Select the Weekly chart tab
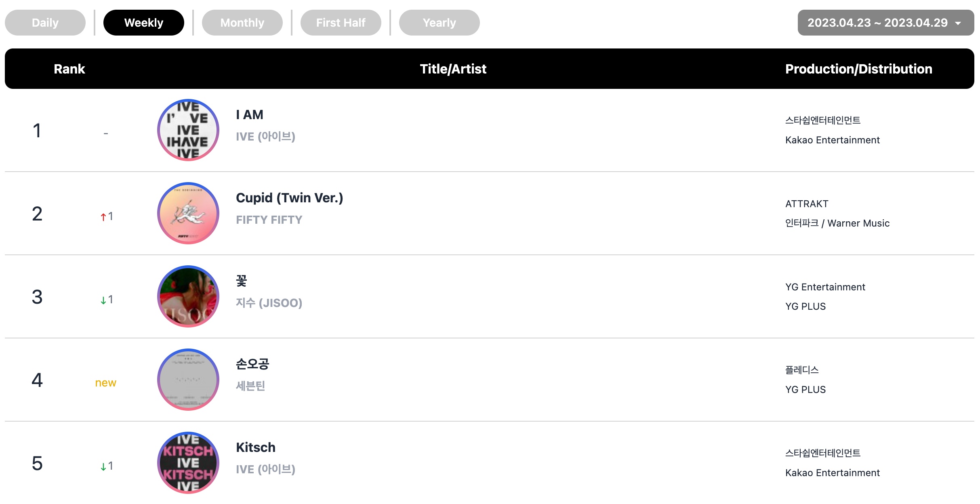The image size is (980, 504). (144, 23)
